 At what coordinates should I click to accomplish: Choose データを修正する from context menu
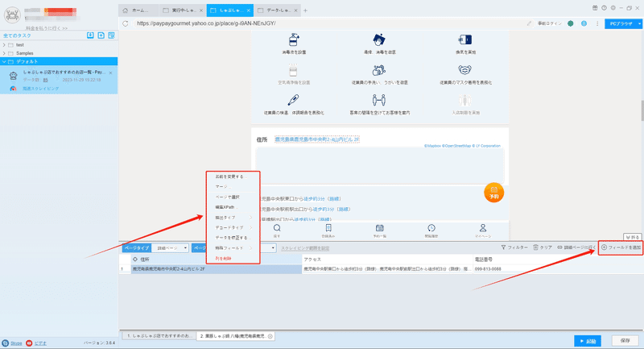click(233, 238)
